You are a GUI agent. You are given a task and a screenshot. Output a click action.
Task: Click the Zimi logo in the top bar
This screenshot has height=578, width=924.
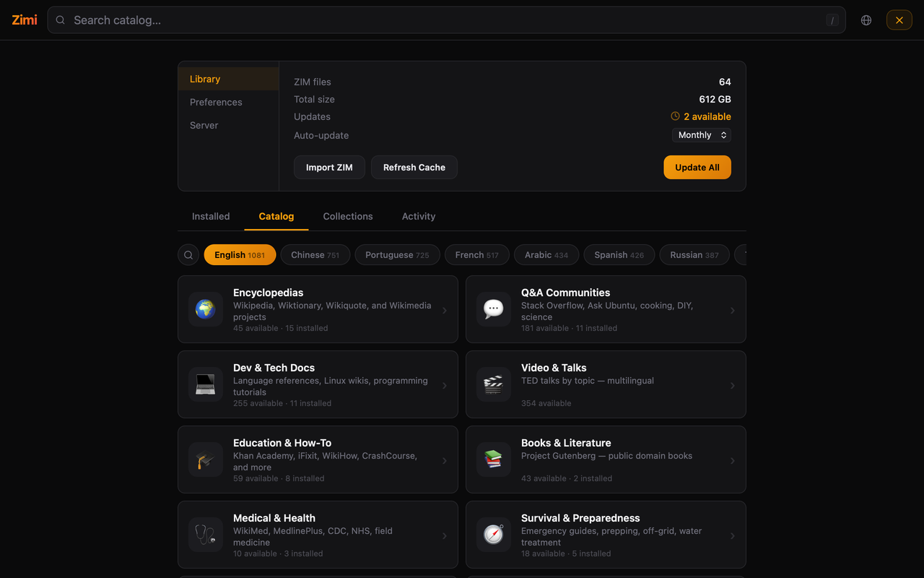click(24, 20)
